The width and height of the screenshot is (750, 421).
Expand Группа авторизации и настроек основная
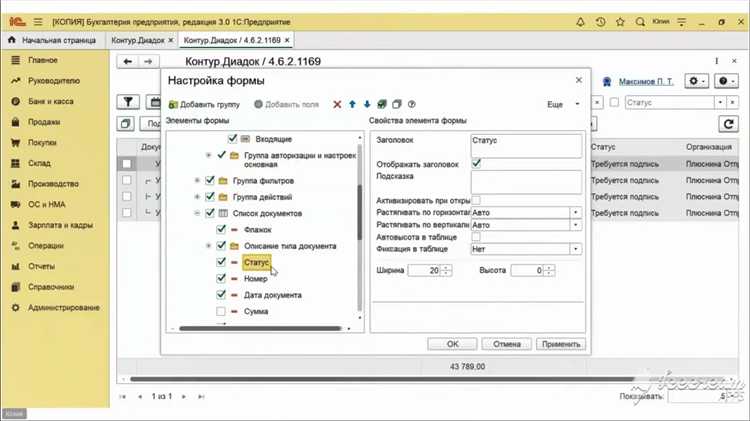(209, 155)
